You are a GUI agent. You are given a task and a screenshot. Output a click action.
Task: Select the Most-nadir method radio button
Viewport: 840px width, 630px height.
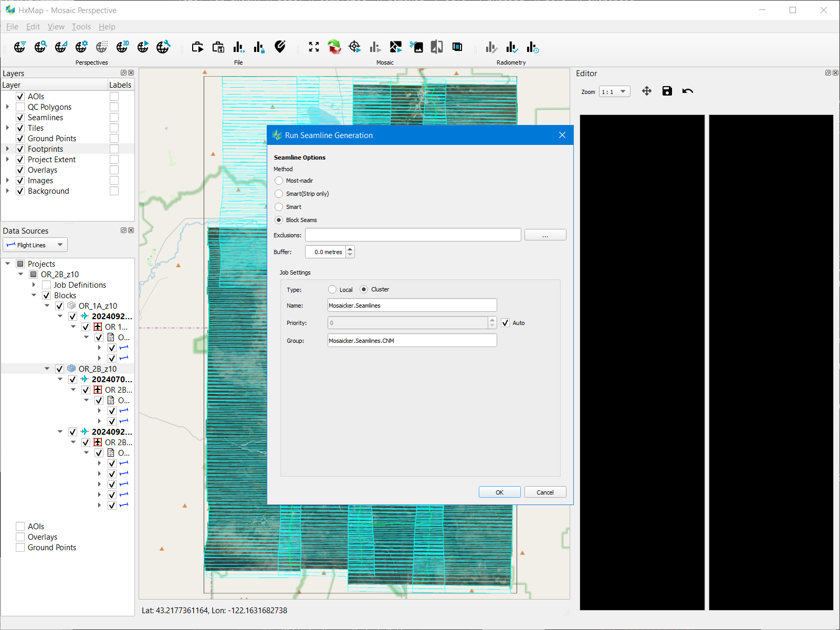[279, 181]
